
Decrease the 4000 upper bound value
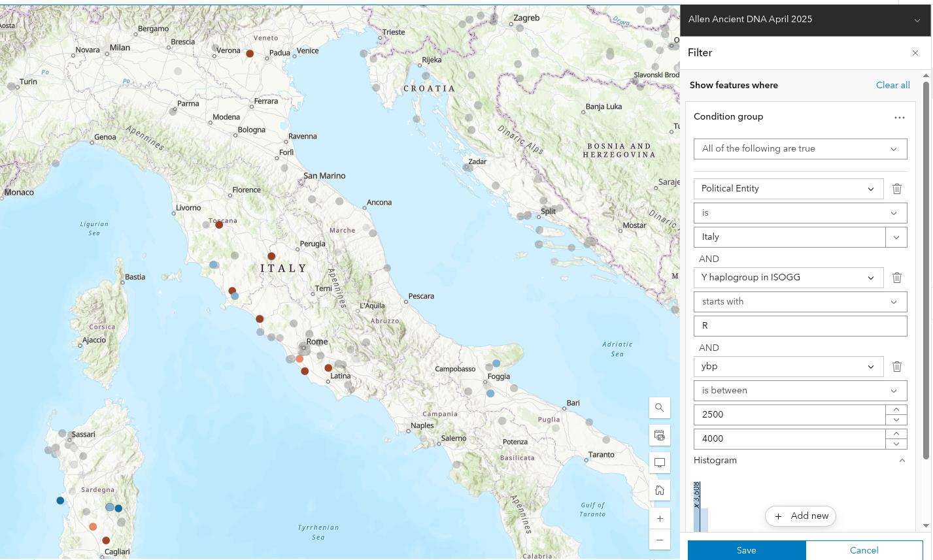(896, 444)
